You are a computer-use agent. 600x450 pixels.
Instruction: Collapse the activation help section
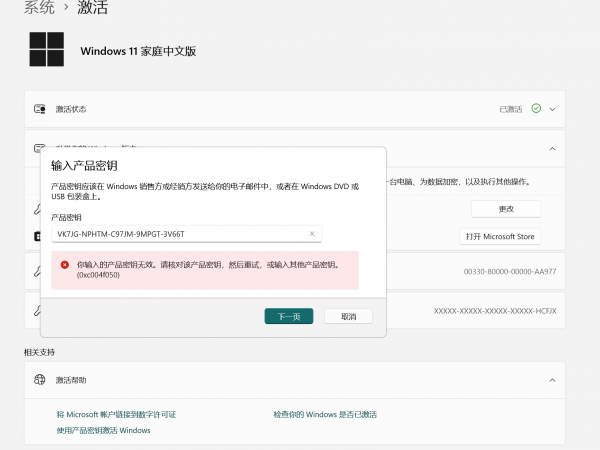coord(552,380)
